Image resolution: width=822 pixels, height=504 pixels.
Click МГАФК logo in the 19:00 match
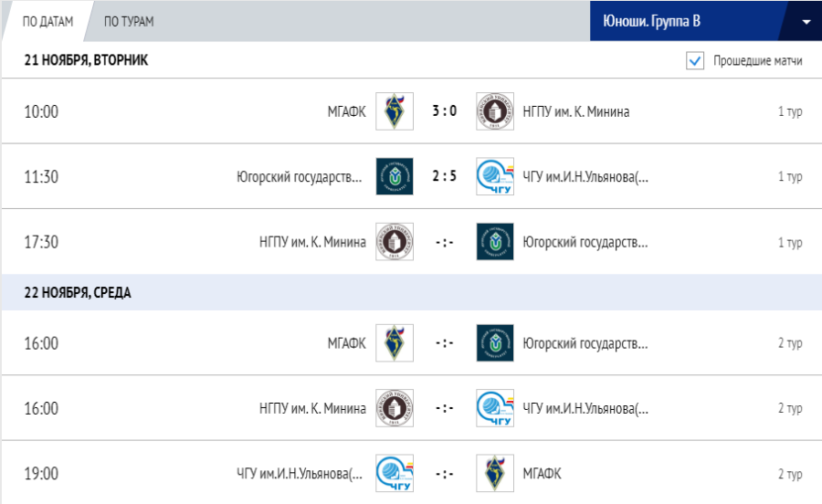tap(495, 473)
